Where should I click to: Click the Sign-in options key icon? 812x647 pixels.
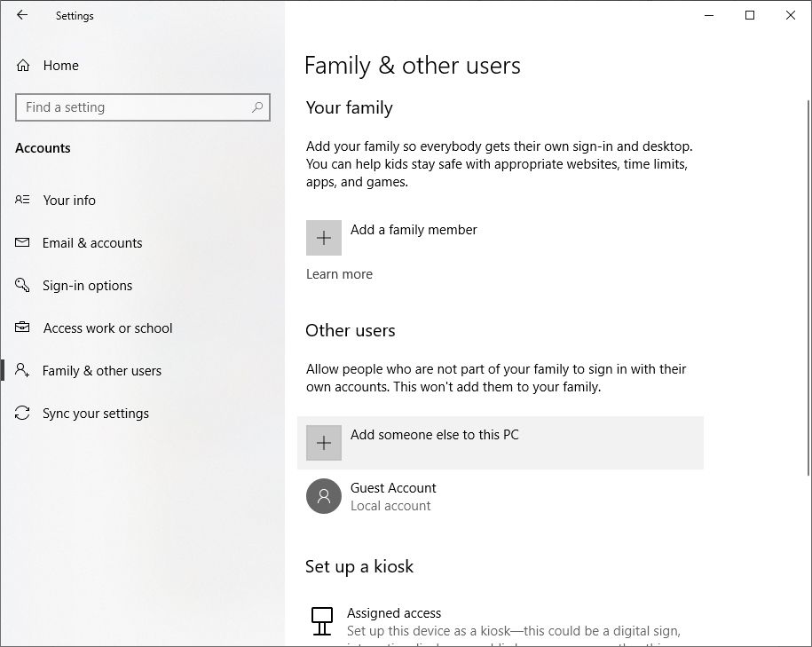click(x=22, y=285)
